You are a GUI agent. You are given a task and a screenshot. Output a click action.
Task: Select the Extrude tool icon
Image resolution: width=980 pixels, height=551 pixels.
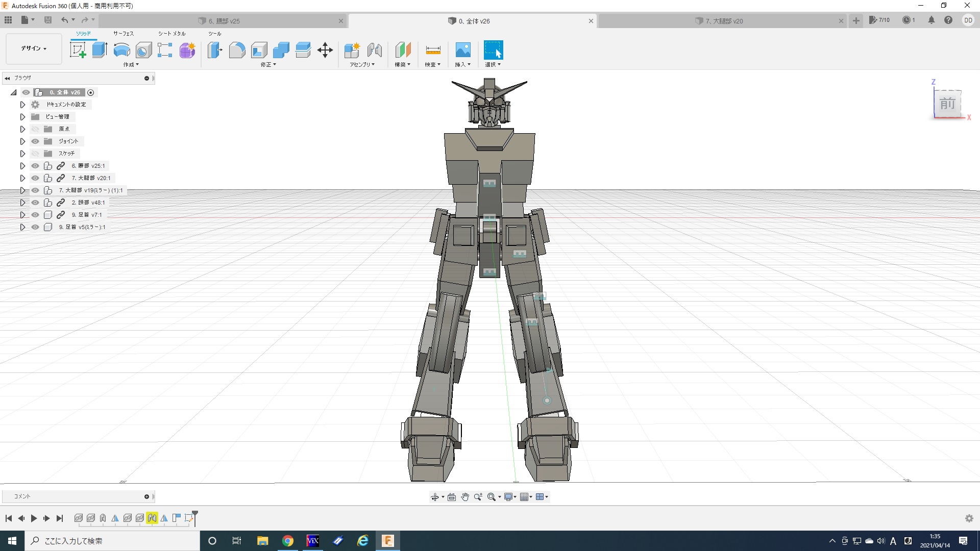[100, 50]
